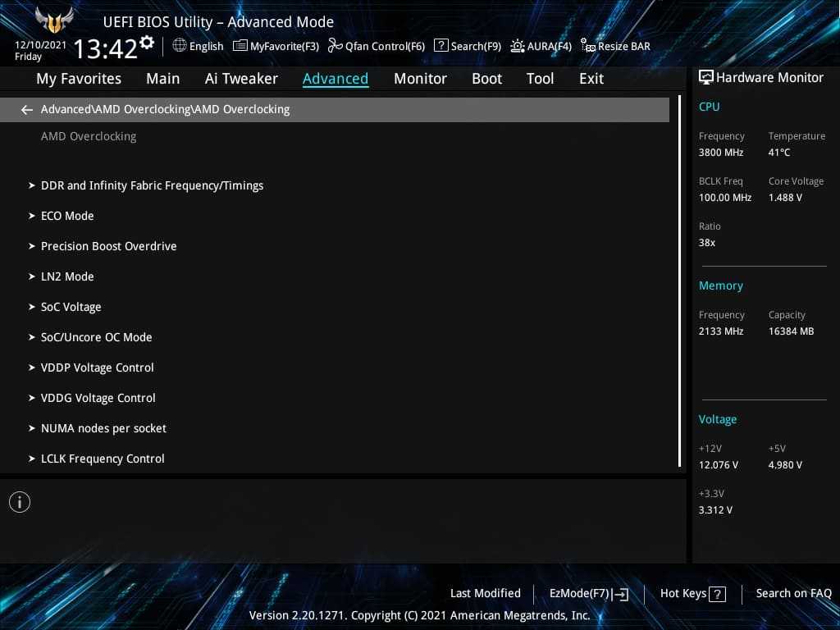840x630 pixels.
Task: Go to the Boot tab
Action: click(486, 79)
